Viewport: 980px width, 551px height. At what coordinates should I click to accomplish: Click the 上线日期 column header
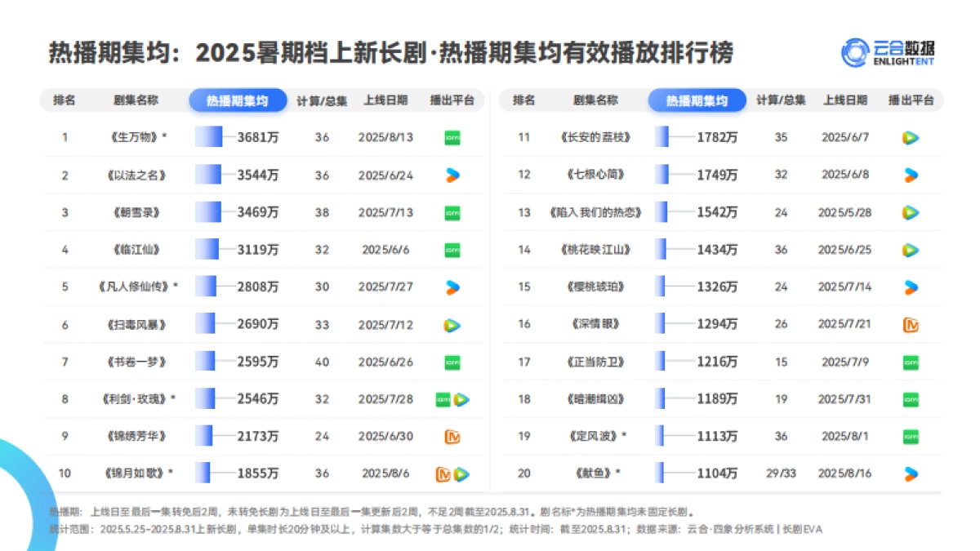coord(385,100)
